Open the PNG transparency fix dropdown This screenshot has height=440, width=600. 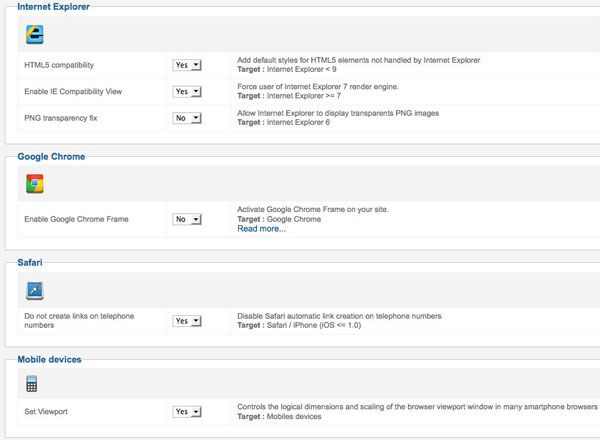tap(187, 118)
